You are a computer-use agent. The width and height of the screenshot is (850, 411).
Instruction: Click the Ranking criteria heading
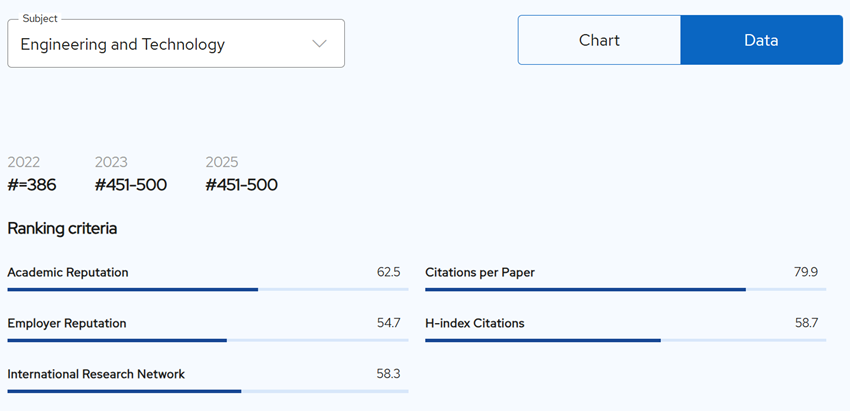pos(62,229)
